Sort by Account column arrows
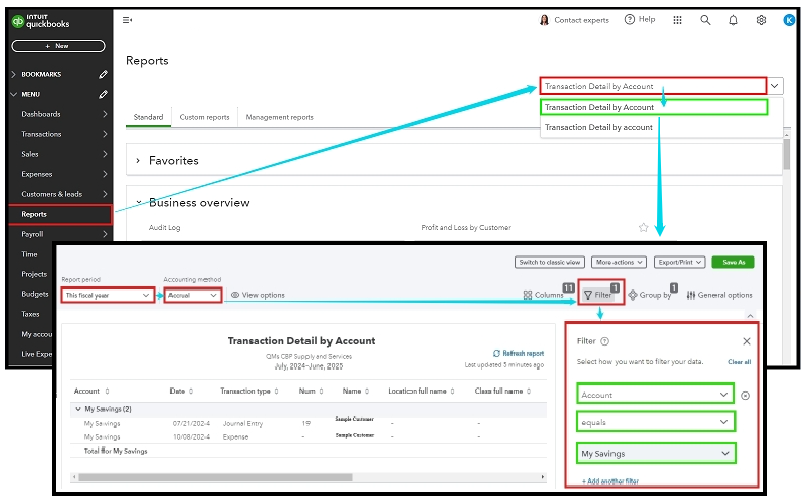The image size is (807, 503). (x=107, y=391)
